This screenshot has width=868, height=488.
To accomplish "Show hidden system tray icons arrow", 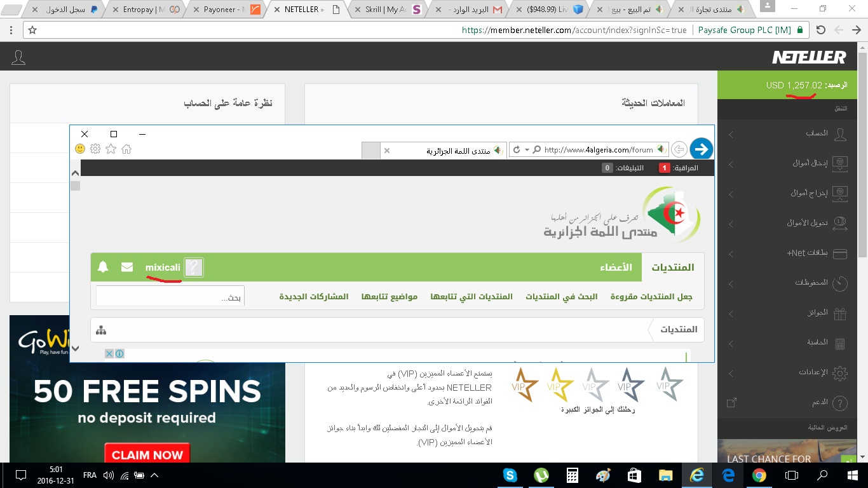I will (x=154, y=475).
